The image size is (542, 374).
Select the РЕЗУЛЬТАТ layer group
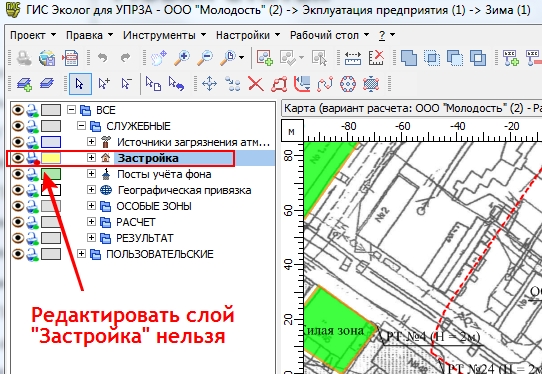145,238
